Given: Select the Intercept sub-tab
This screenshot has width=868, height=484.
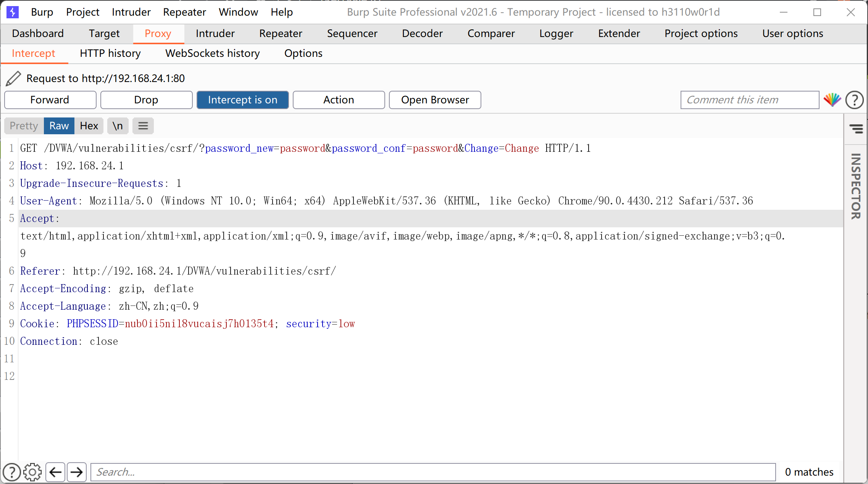Looking at the screenshot, I should pos(34,53).
